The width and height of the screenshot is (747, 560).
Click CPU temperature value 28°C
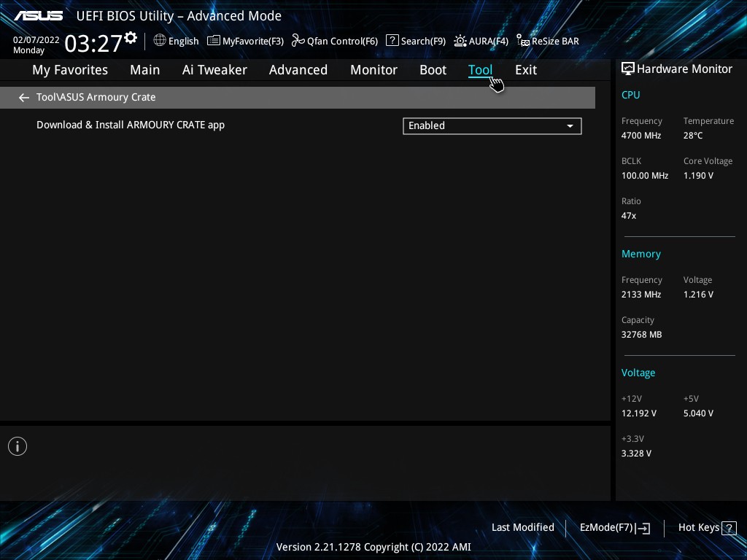tap(693, 136)
